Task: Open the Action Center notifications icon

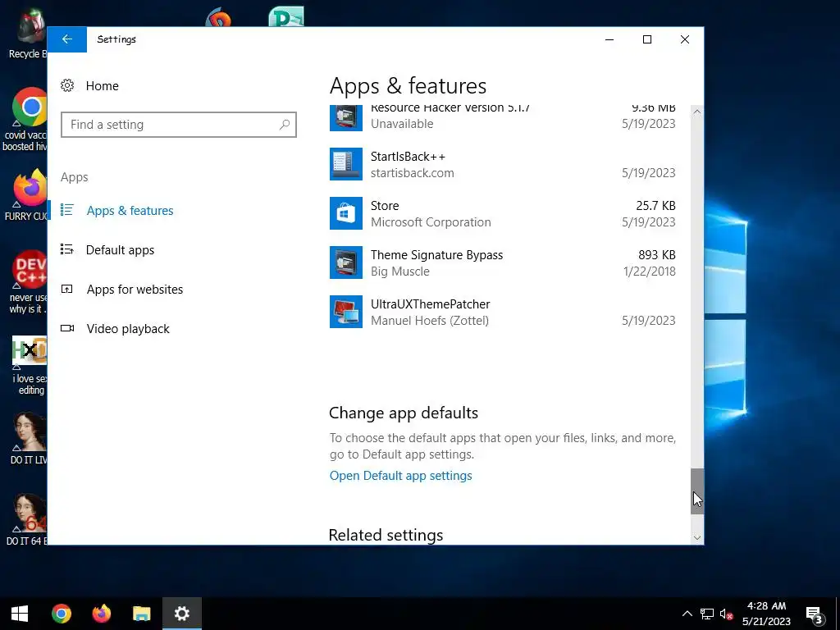Action: click(814, 614)
